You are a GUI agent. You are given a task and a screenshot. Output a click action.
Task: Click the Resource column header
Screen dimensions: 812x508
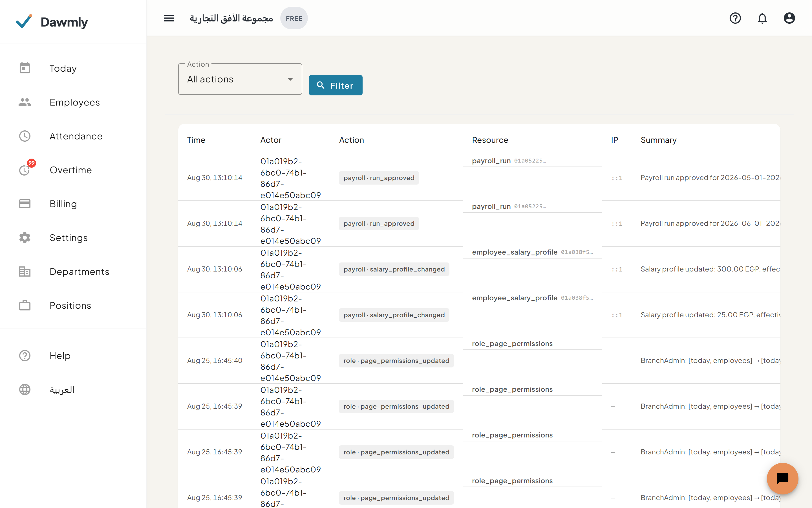point(490,140)
